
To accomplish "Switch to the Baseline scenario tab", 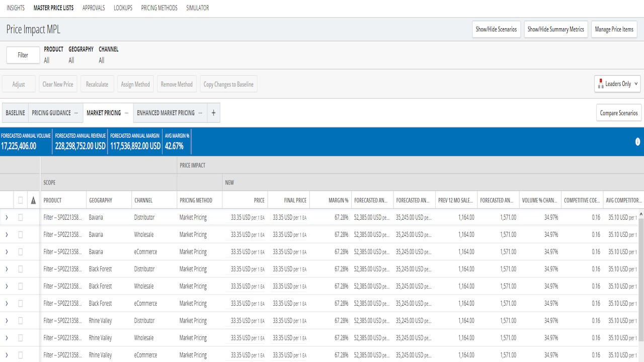I will pyautogui.click(x=15, y=113).
